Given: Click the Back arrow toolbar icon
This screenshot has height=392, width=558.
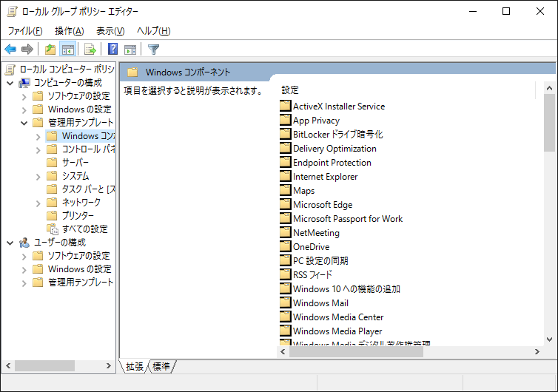Looking at the screenshot, I should coord(10,49).
